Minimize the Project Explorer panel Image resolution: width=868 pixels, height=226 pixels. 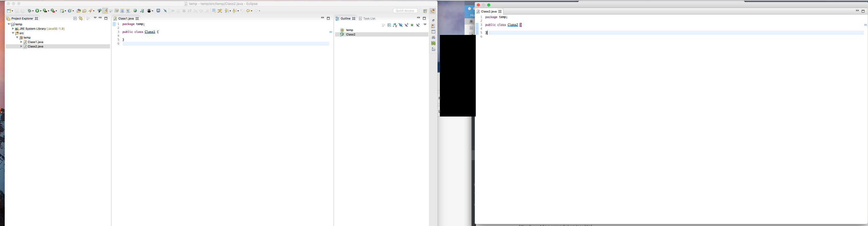[x=100, y=18]
